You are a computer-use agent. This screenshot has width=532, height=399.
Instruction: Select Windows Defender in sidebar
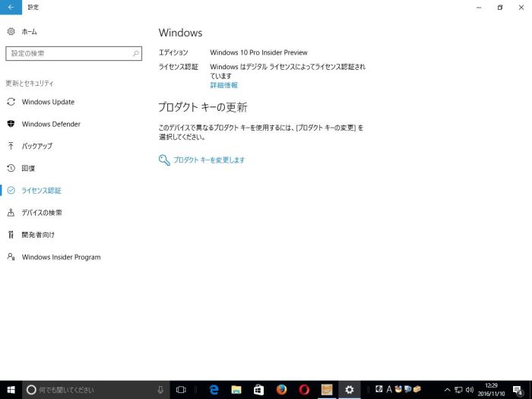pos(51,124)
